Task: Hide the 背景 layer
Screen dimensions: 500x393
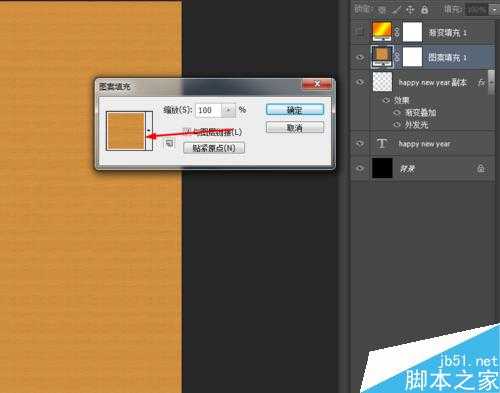Action: pos(360,168)
